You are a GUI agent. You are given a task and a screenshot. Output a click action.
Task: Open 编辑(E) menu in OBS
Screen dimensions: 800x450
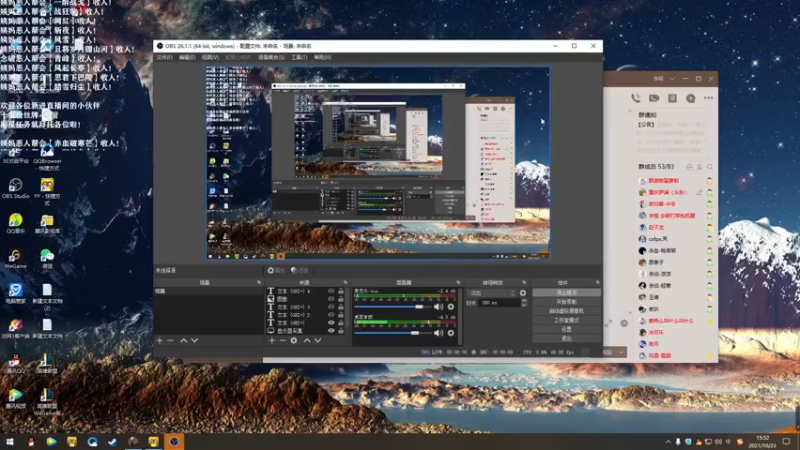pyautogui.click(x=187, y=58)
